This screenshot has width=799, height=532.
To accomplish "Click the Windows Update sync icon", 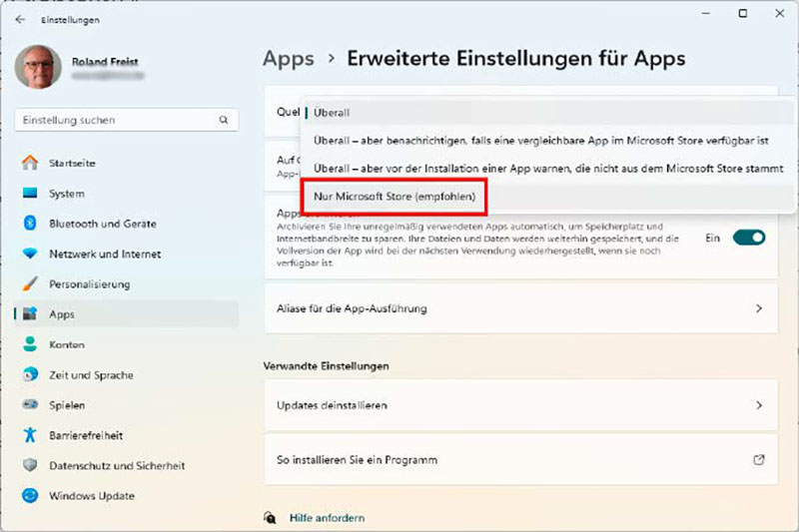I will coord(30,496).
